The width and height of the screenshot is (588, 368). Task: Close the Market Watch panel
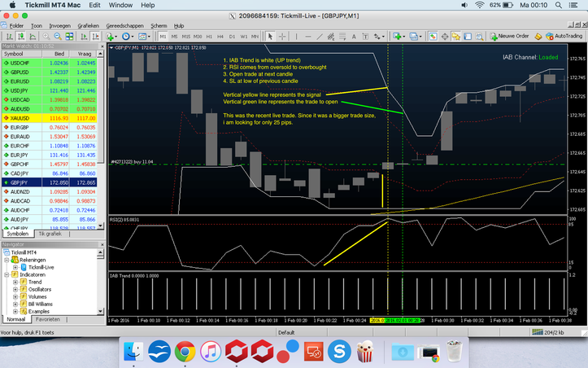tap(102, 46)
